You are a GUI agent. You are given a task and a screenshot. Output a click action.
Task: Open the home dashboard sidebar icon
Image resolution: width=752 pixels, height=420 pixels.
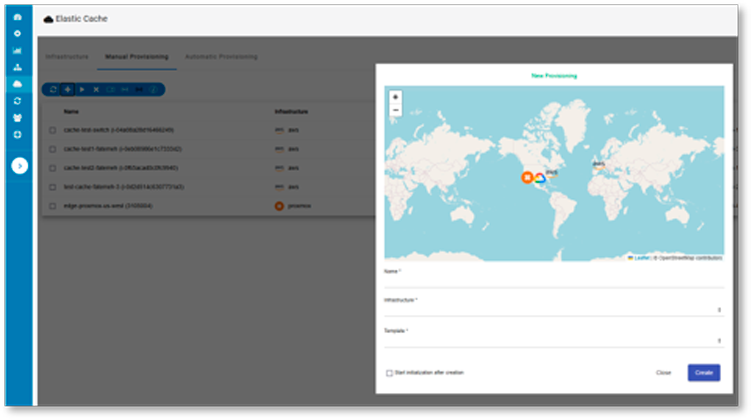tap(17, 17)
